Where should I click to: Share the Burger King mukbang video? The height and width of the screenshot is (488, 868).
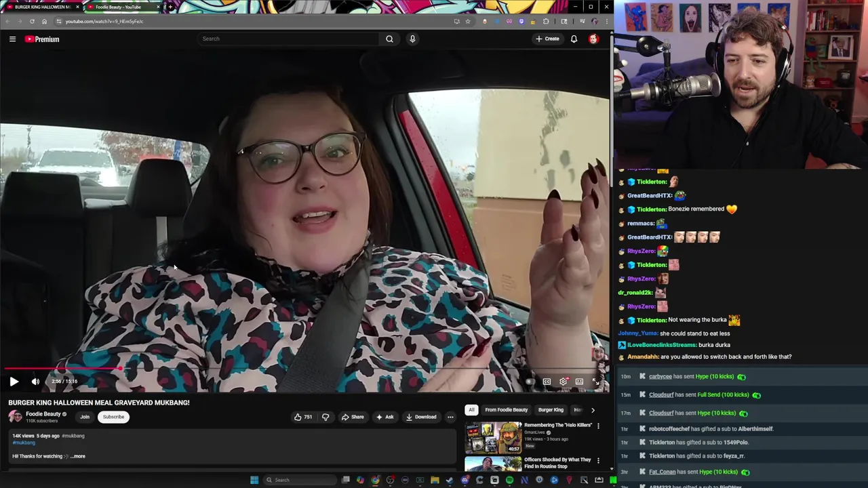353,417
